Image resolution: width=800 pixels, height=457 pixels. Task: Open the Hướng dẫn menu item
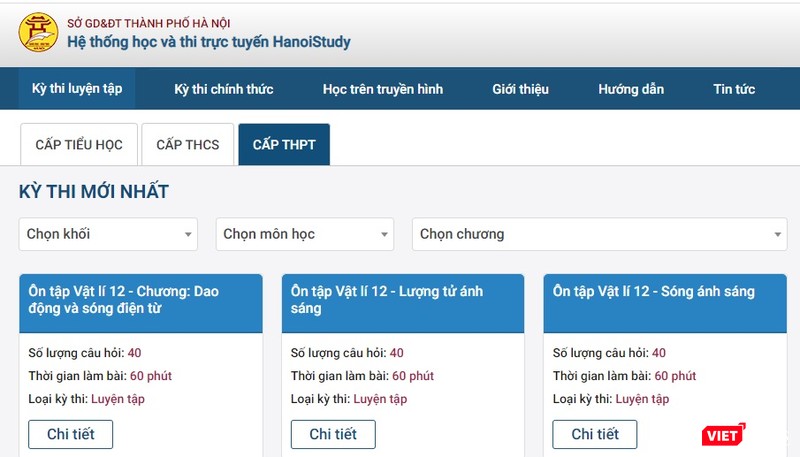click(631, 89)
